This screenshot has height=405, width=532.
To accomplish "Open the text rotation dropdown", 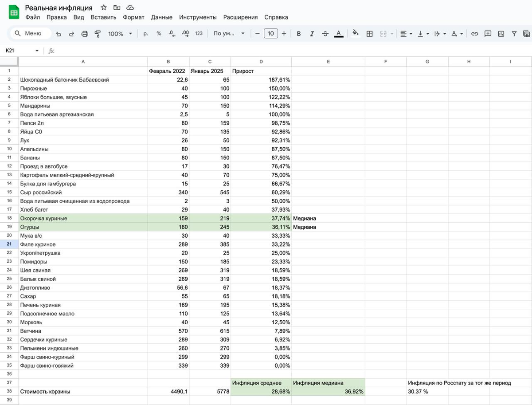I will [x=457, y=33].
